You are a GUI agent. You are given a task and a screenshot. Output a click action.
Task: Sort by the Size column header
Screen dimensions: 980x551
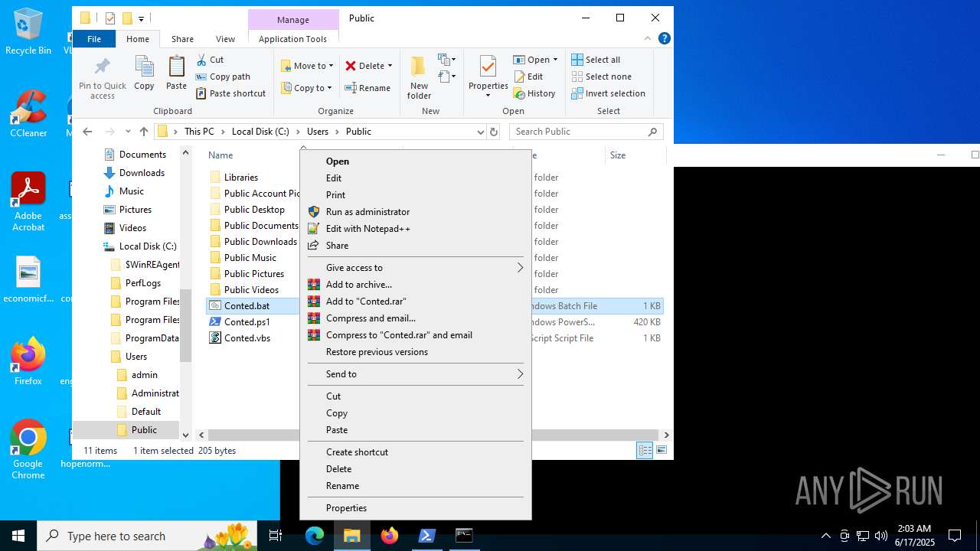point(618,155)
